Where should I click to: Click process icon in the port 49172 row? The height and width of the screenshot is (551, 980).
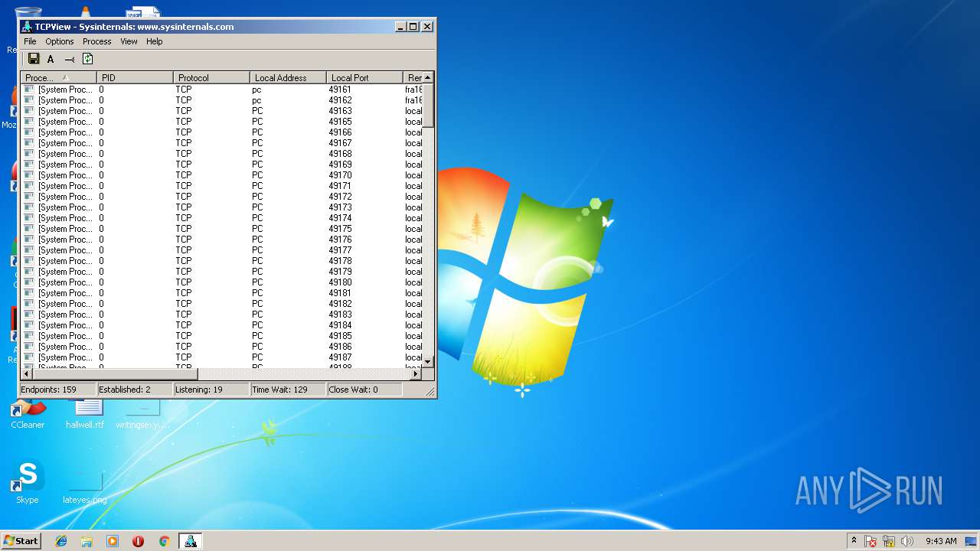29,197
